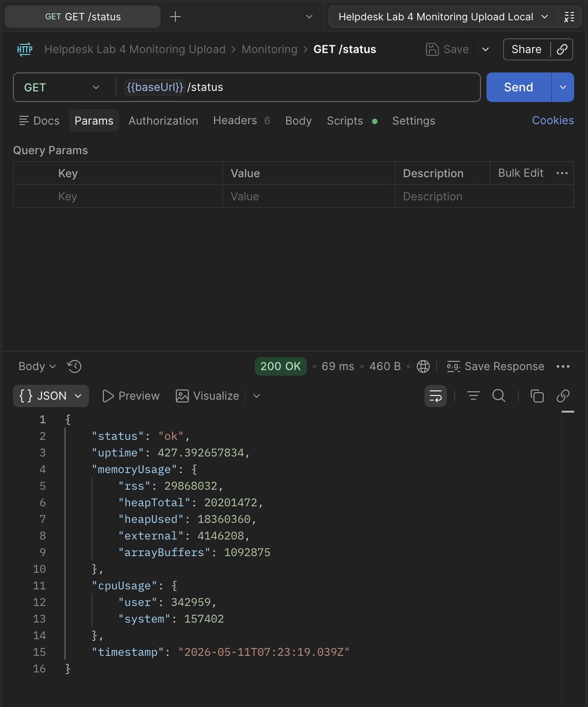Screen dimensions: 588x707
Task: Click the uptime value 427.392657834
Action: [x=201, y=453]
